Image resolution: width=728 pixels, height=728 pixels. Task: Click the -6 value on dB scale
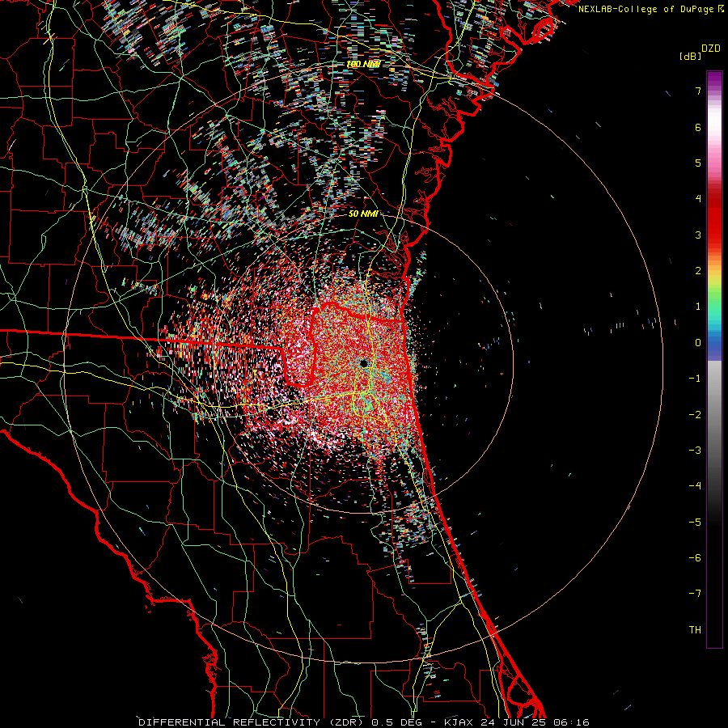tap(695, 558)
